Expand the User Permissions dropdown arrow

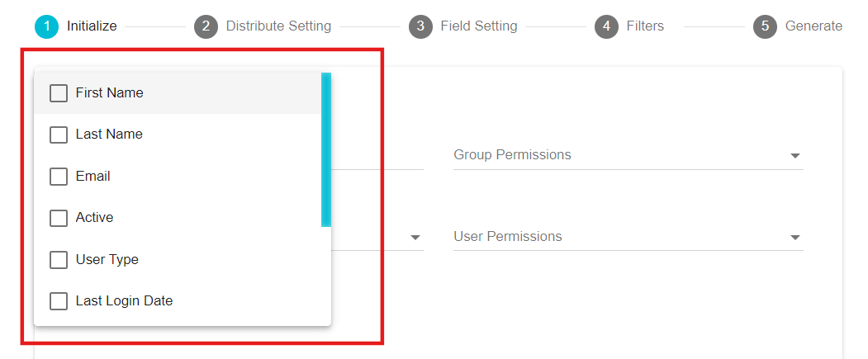pyautogui.click(x=795, y=238)
